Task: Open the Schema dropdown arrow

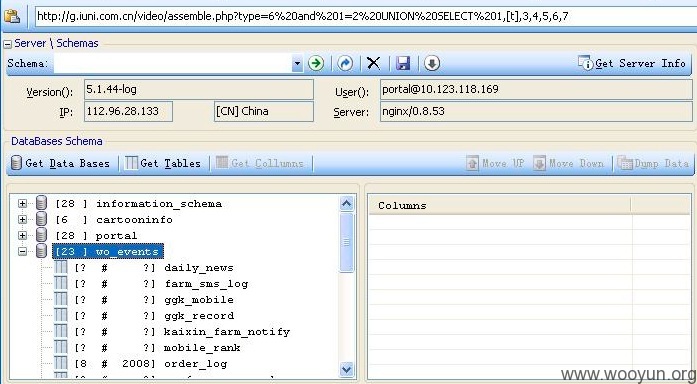Action: (x=297, y=64)
